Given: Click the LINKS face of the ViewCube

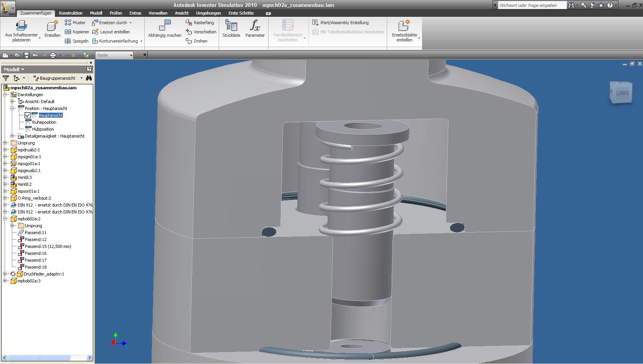Looking at the screenshot, I should pos(622,93).
